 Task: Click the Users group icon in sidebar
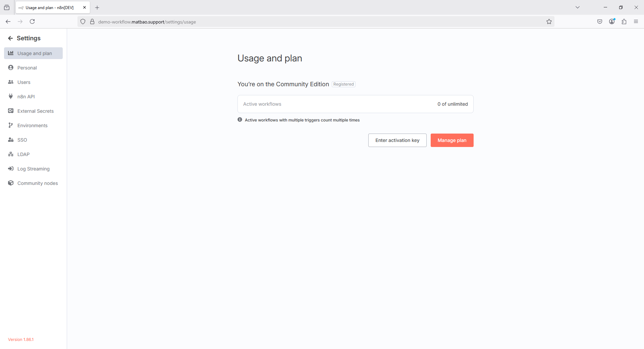[11, 82]
